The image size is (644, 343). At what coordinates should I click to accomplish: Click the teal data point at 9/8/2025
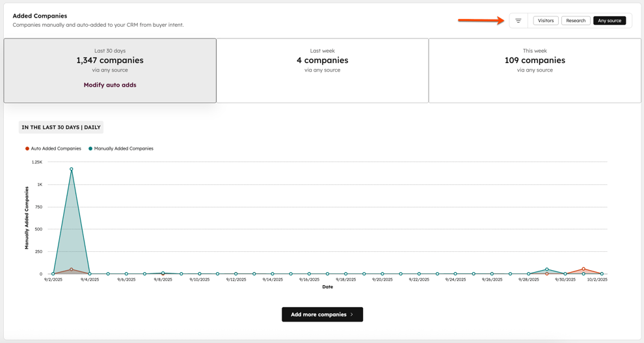click(163, 273)
